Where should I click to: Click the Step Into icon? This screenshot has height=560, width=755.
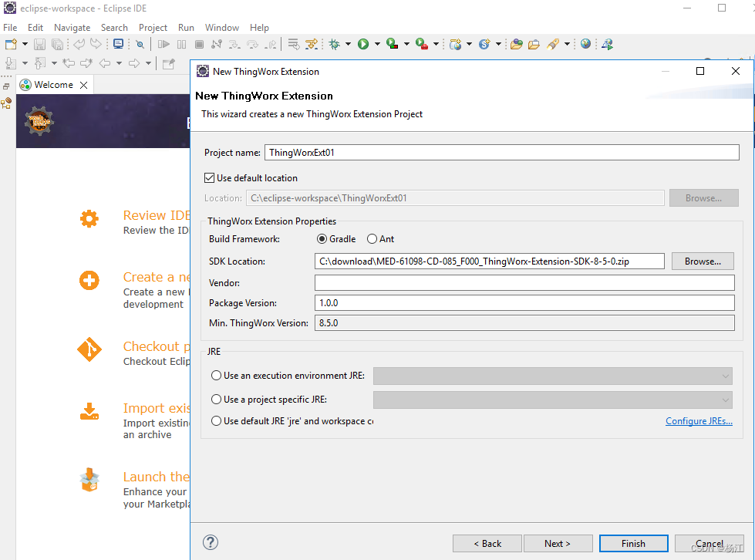coord(234,44)
